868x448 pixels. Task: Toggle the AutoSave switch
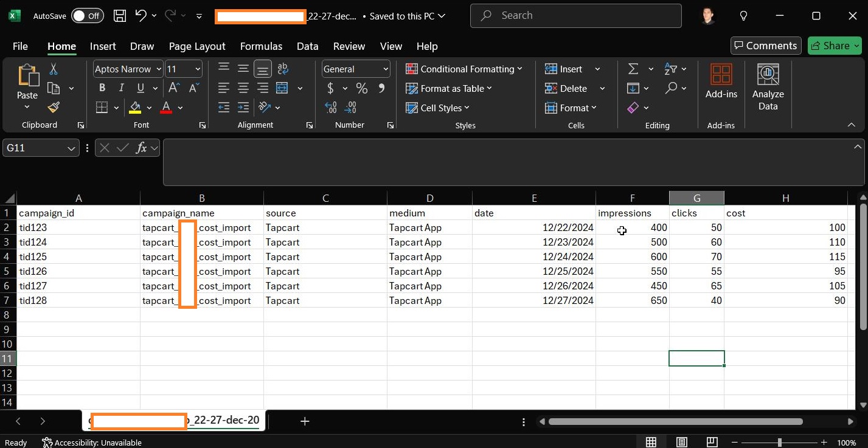click(x=88, y=16)
